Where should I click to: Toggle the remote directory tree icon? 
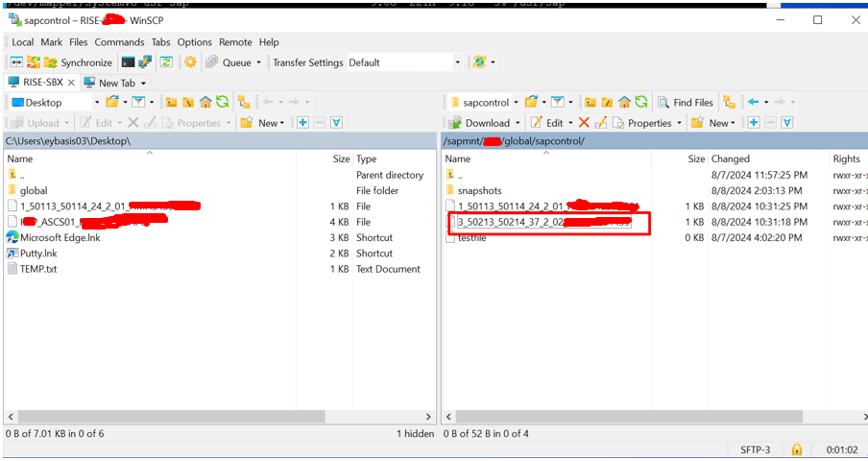tap(729, 102)
